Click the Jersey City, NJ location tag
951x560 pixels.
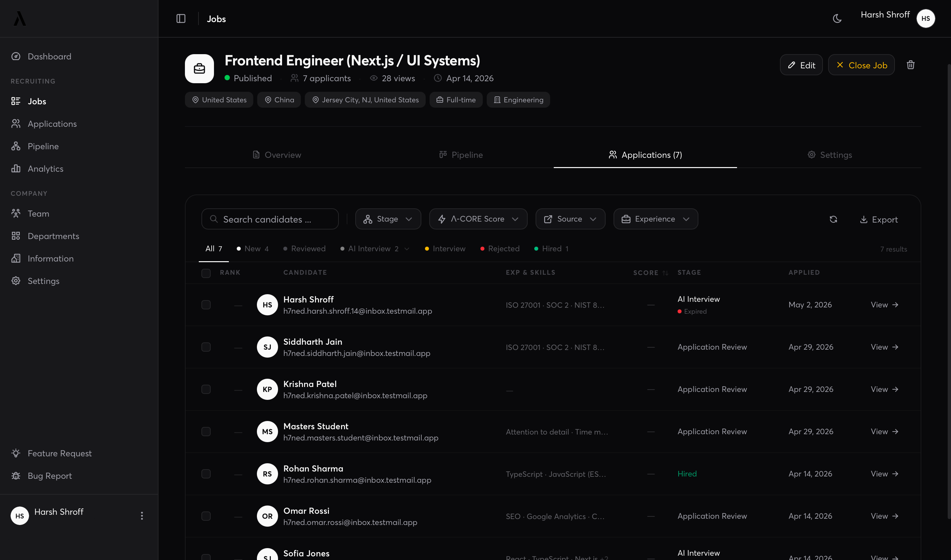click(x=365, y=100)
